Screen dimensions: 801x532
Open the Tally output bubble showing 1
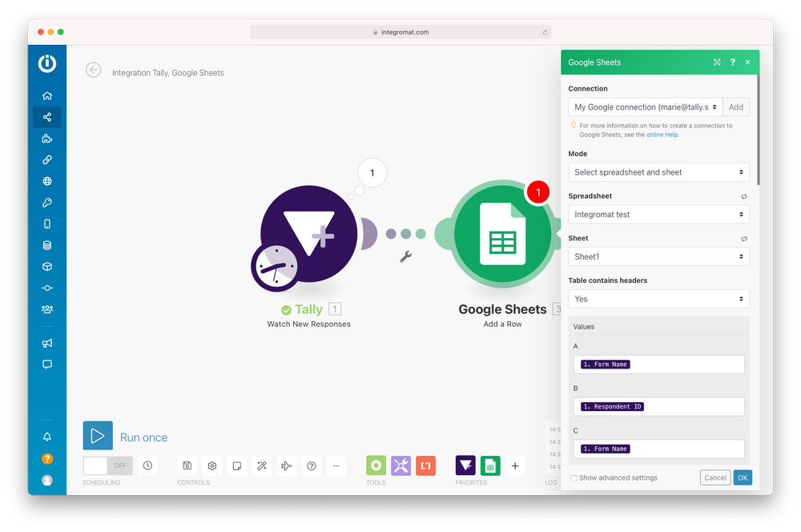pyautogui.click(x=372, y=173)
